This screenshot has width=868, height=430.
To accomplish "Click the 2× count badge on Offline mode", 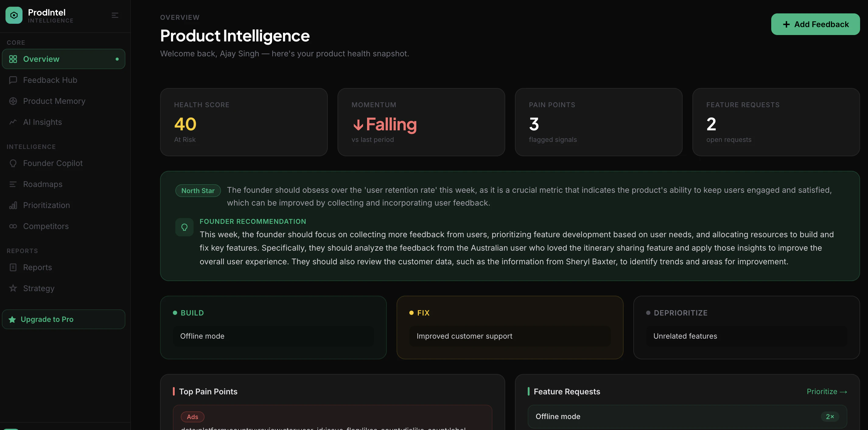I will (830, 417).
